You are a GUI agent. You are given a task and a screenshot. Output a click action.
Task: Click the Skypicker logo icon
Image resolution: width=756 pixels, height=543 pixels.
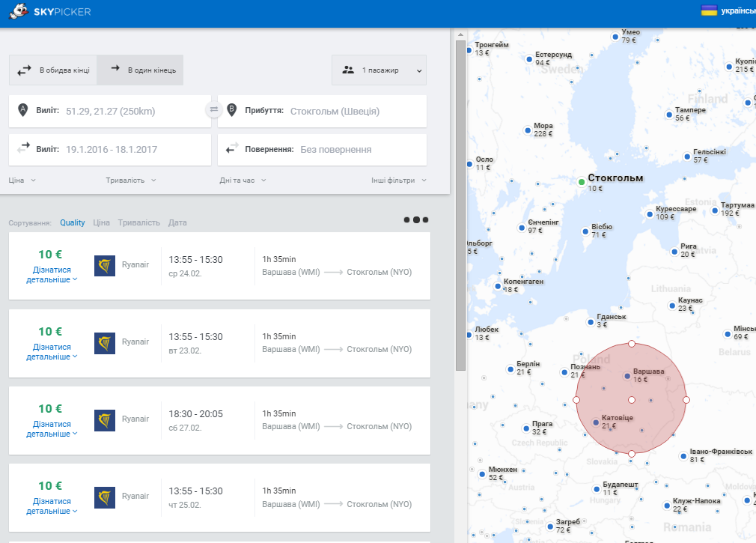(x=18, y=10)
